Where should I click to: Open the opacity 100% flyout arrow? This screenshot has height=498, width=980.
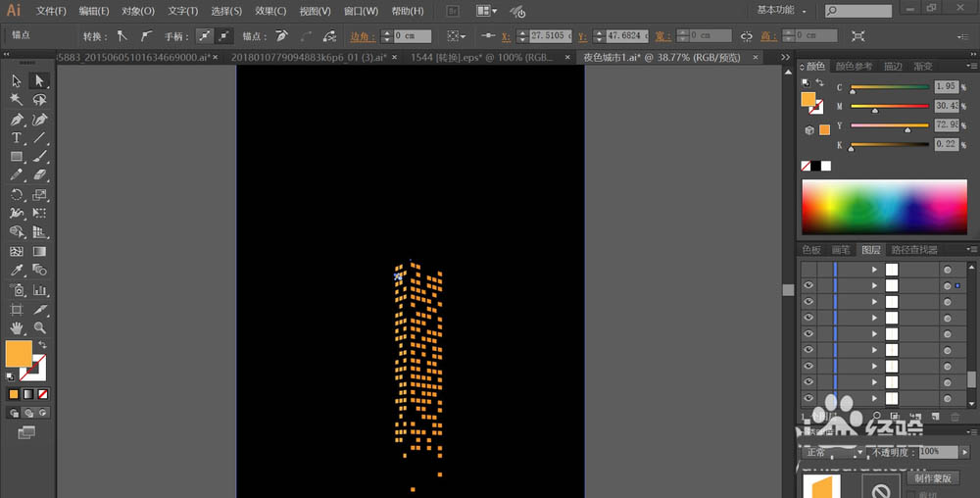pos(965,452)
